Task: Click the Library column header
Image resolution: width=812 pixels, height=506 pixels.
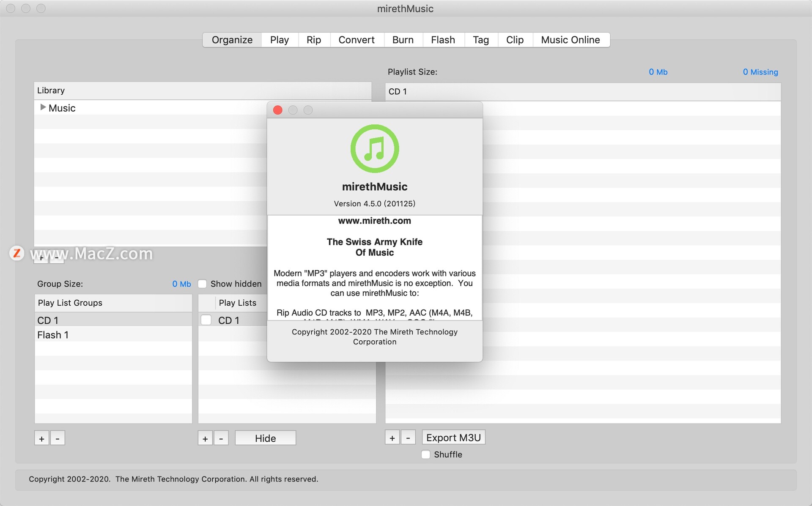Action: [x=203, y=90]
